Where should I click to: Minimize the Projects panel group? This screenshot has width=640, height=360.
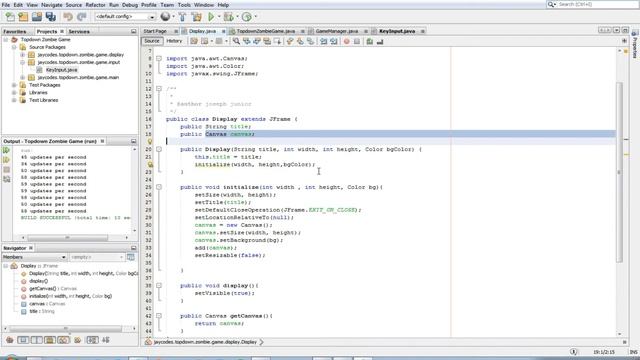pos(133,31)
